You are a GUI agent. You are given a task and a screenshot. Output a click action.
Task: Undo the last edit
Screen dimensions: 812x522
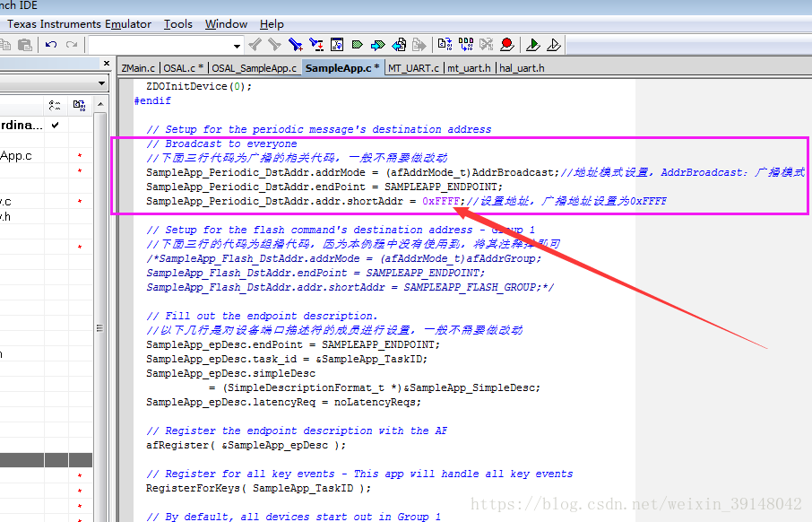coord(51,45)
